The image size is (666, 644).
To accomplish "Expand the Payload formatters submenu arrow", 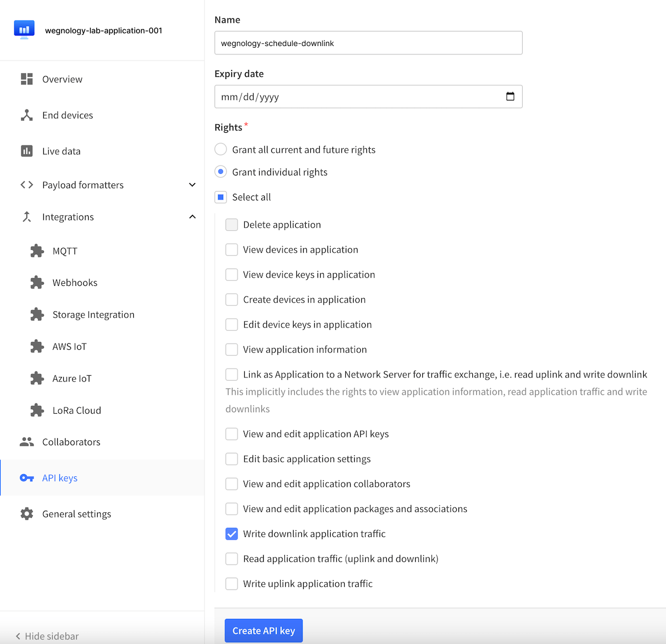I will coord(192,185).
